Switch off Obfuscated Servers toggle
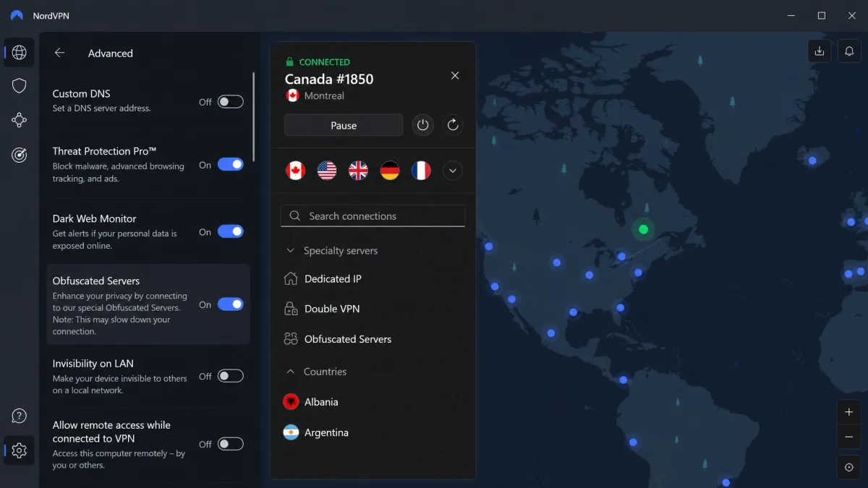Image resolution: width=868 pixels, height=488 pixels. click(x=231, y=304)
